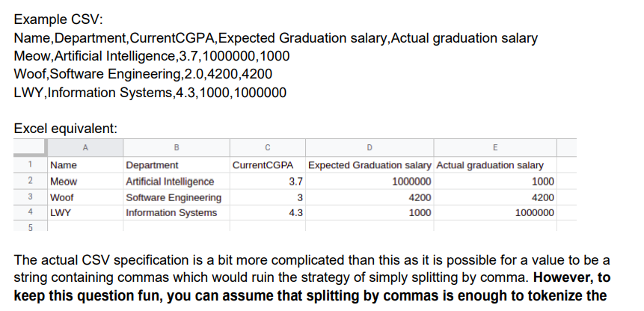Select column C header

pos(267,148)
